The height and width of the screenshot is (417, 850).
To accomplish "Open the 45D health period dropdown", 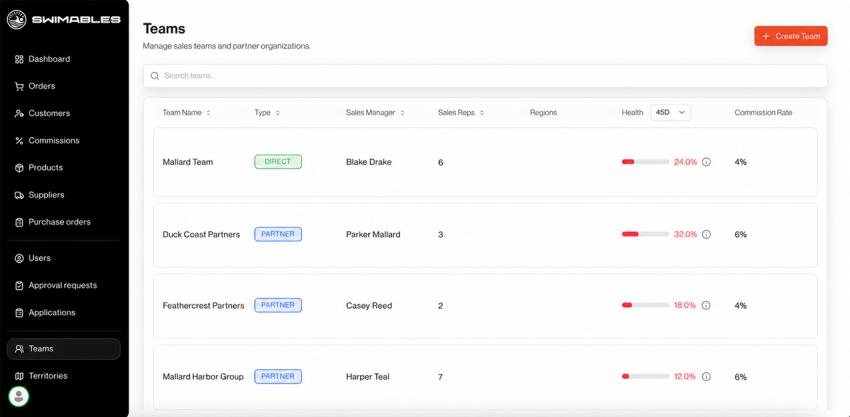I will pos(671,112).
